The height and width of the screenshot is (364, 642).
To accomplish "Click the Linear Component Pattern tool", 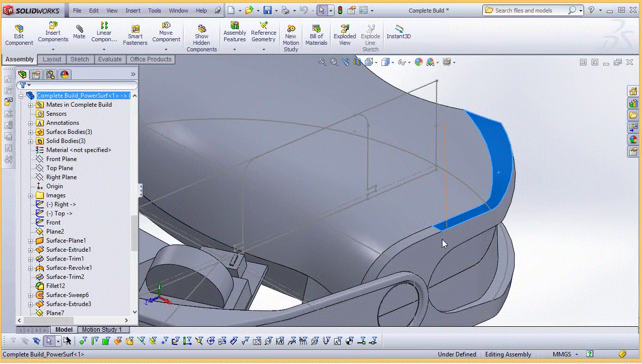I will [x=104, y=32].
